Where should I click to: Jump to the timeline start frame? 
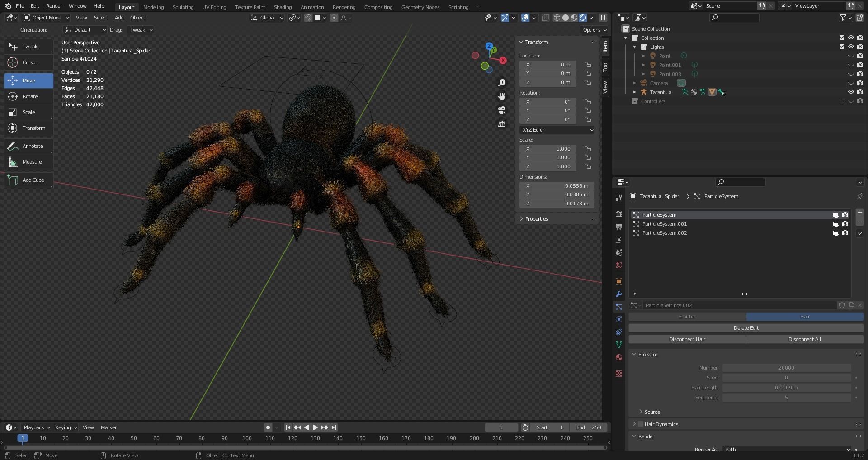[x=288, y=427]
